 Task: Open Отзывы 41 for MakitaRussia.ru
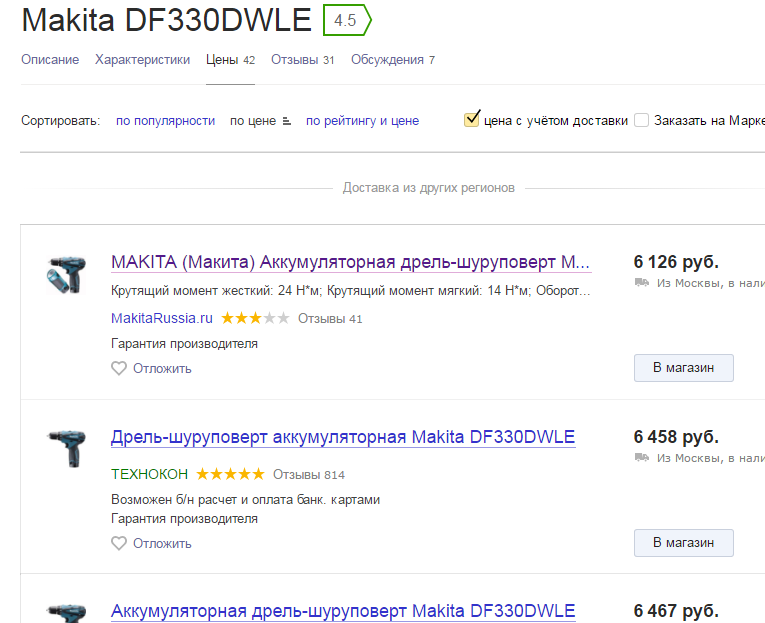pyautogui.click(x=330, y=319)
